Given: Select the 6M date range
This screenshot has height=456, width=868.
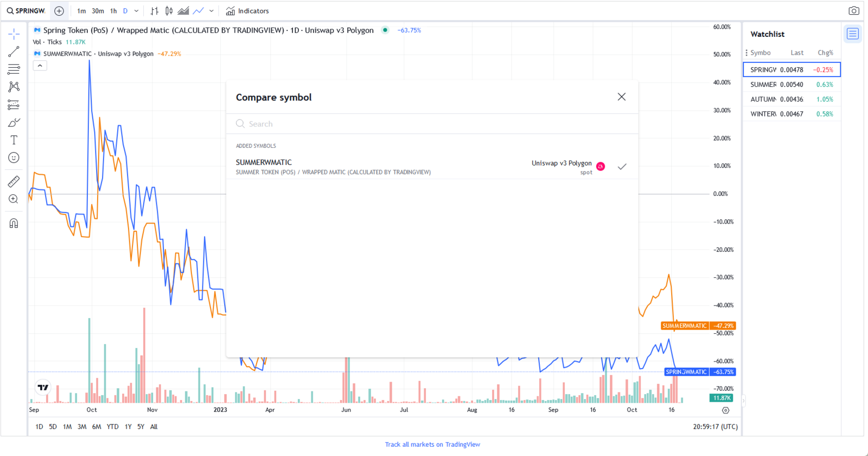Looking at the screenshot, I should click(x=97, y=427).
